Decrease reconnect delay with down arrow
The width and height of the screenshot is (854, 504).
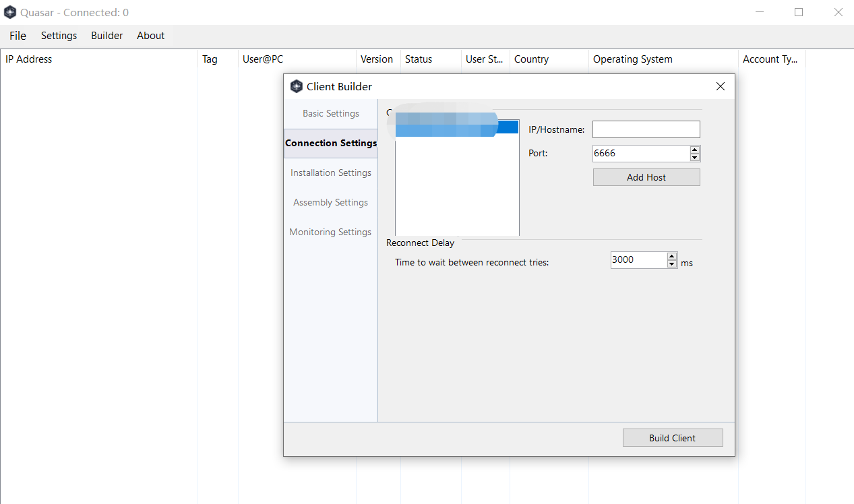[x=672, y=264]
